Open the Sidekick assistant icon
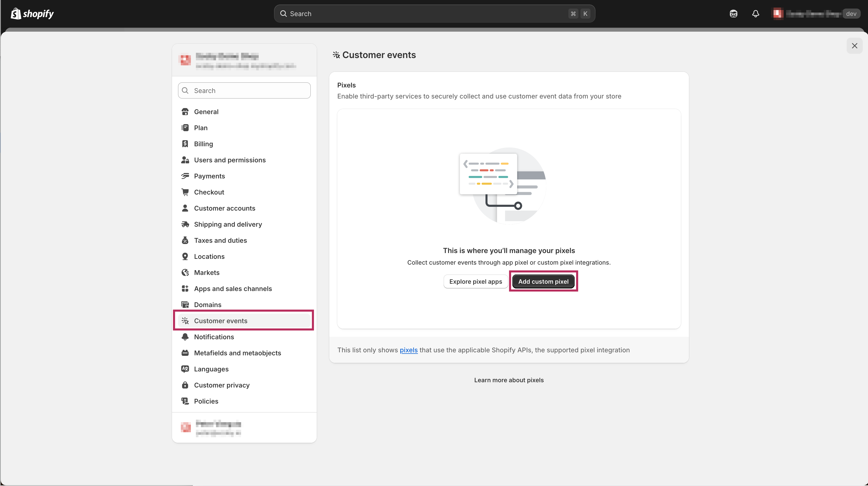Screen dimensions: 868x486 [733, 14]
